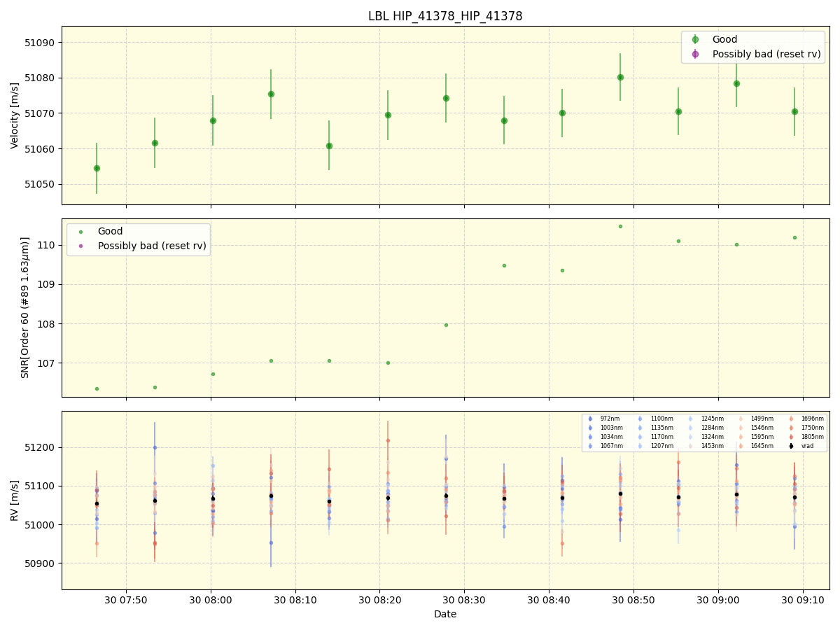Click the lowest SNR point near 106.3
840x630 pixels.
97,388
